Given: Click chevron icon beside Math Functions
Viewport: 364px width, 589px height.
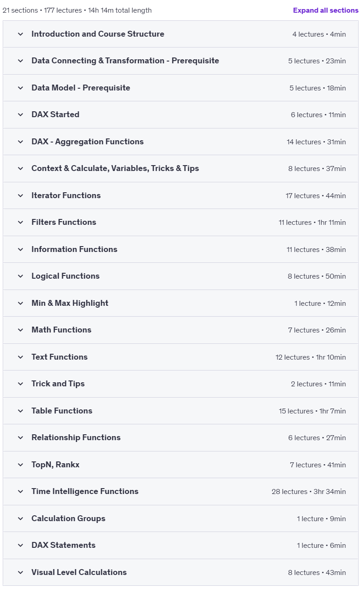Looking at the screenshot, I should [20, 330].
